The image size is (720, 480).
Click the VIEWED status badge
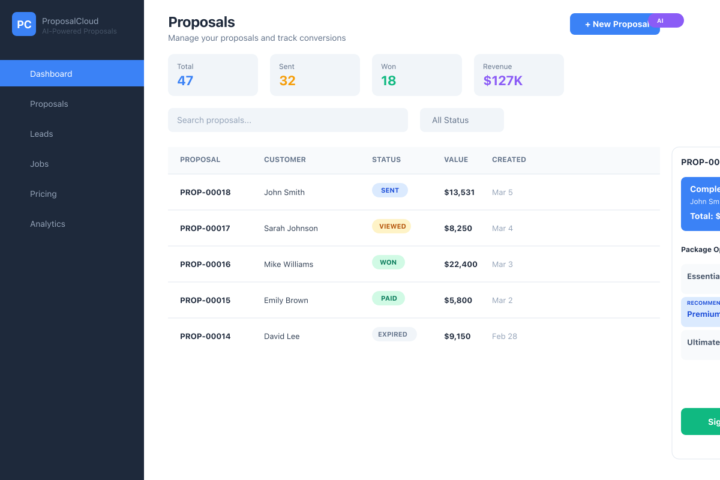point(392,226)
